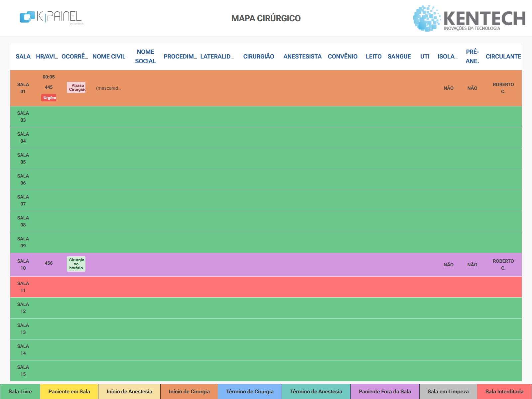Screen dimensions: 532x399
Task: Select the LATERALID... column header
Action: point(217,57)
